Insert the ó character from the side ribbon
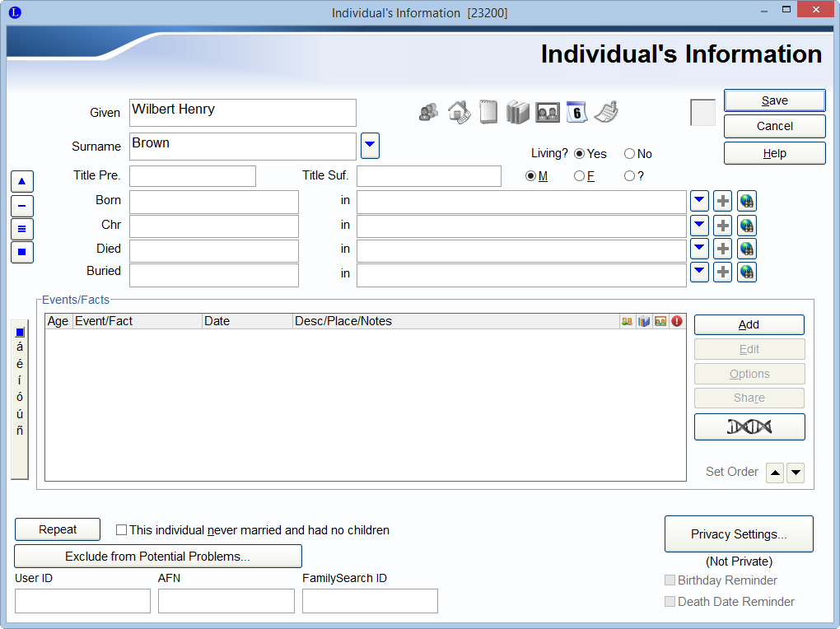 (20, 397)
